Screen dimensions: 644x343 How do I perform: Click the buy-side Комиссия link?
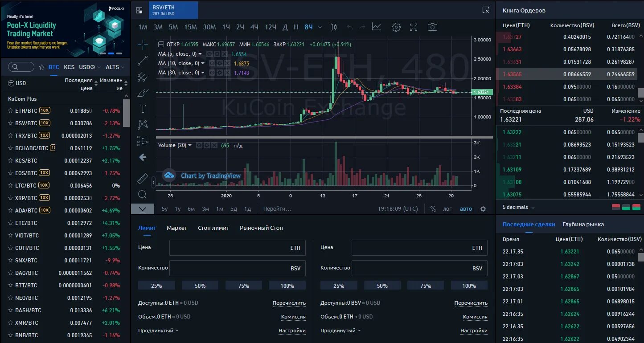point(293,317)
